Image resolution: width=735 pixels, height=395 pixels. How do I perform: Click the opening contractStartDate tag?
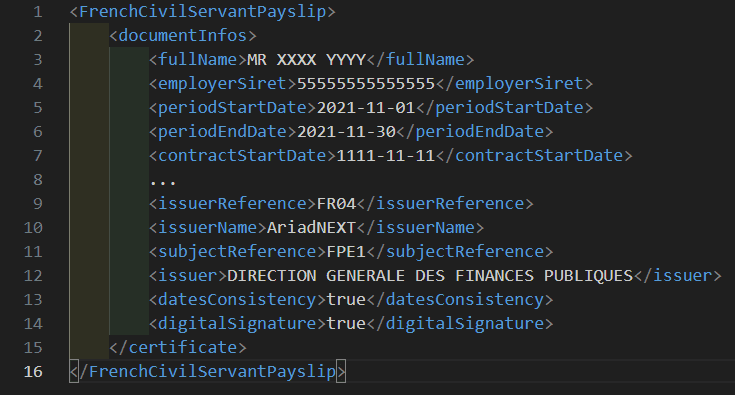(242, 156)
